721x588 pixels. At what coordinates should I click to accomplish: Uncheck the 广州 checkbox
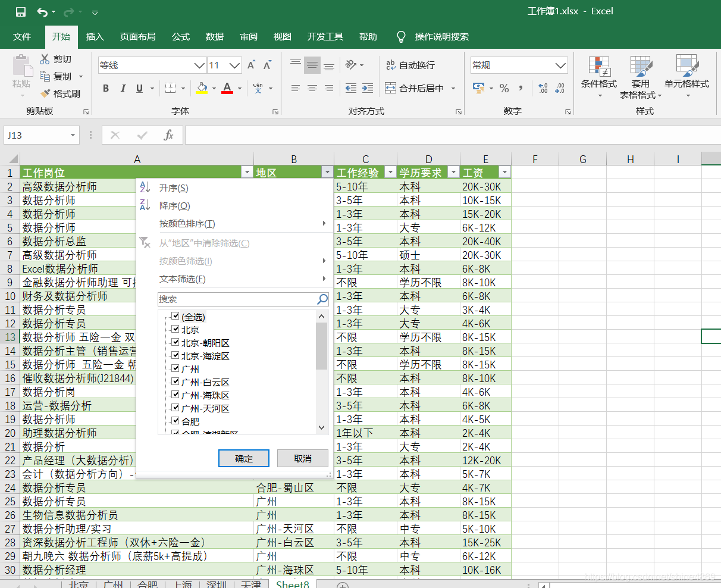(x=175, y=368)
